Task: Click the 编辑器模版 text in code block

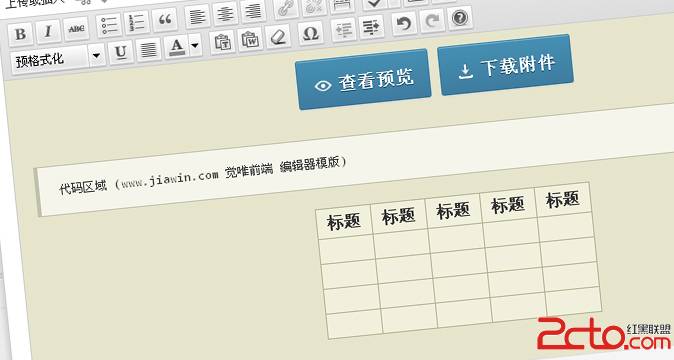Action: click(x=309, y=164)
